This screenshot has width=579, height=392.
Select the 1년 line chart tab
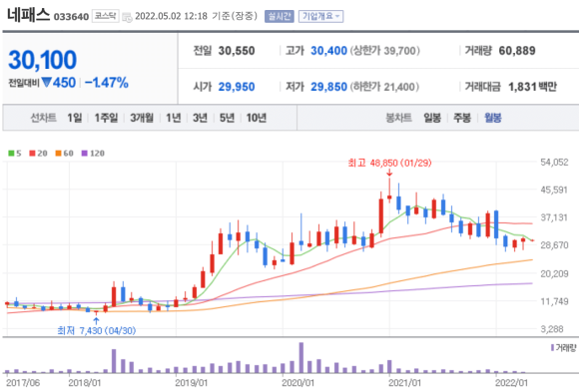[x=173, y=118]
